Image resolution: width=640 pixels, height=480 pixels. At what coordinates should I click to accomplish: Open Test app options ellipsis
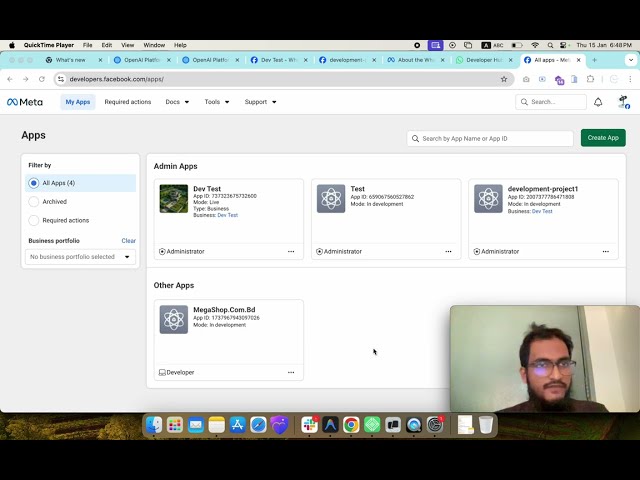coord(448,251)
